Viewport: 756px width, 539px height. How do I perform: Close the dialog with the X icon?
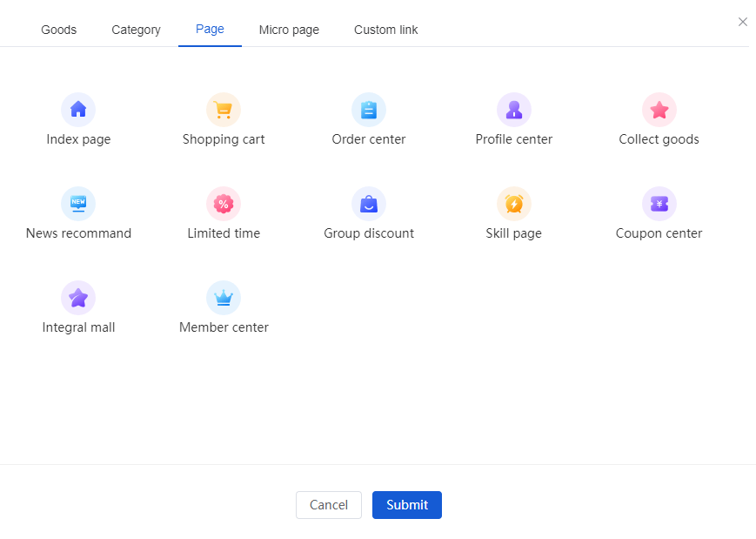(742, 22)
